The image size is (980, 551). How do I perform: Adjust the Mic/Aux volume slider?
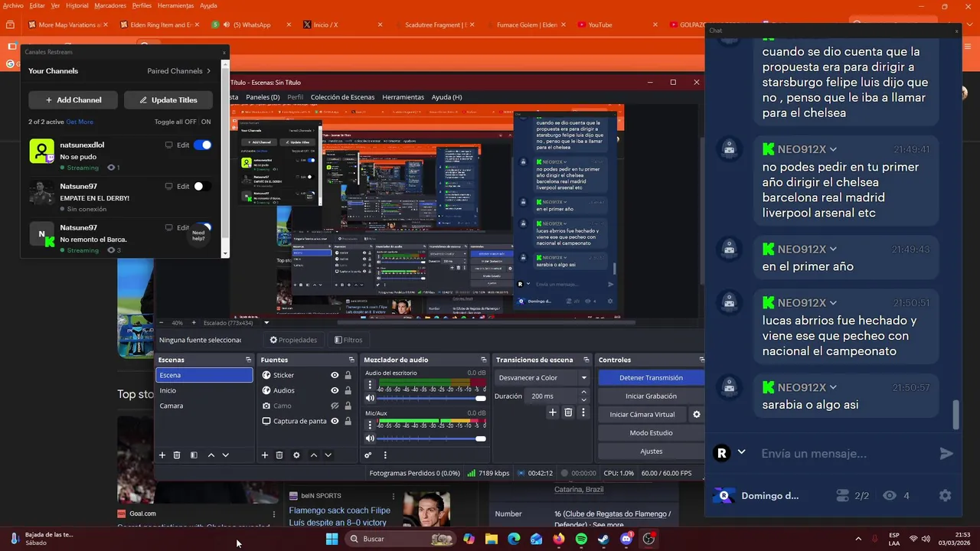pyautogui.click(x=432, y=439)
